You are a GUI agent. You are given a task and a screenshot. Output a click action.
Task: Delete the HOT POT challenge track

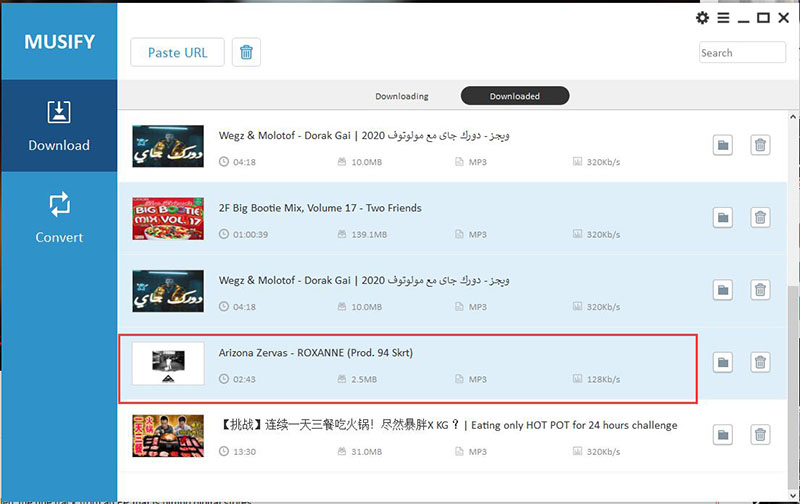pyautogui.click(x=760, y=435)
